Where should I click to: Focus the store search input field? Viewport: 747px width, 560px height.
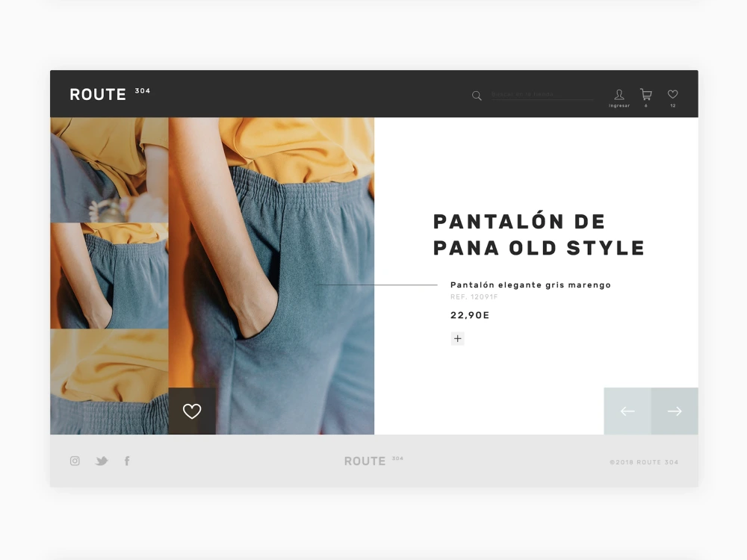pos(542,94)
